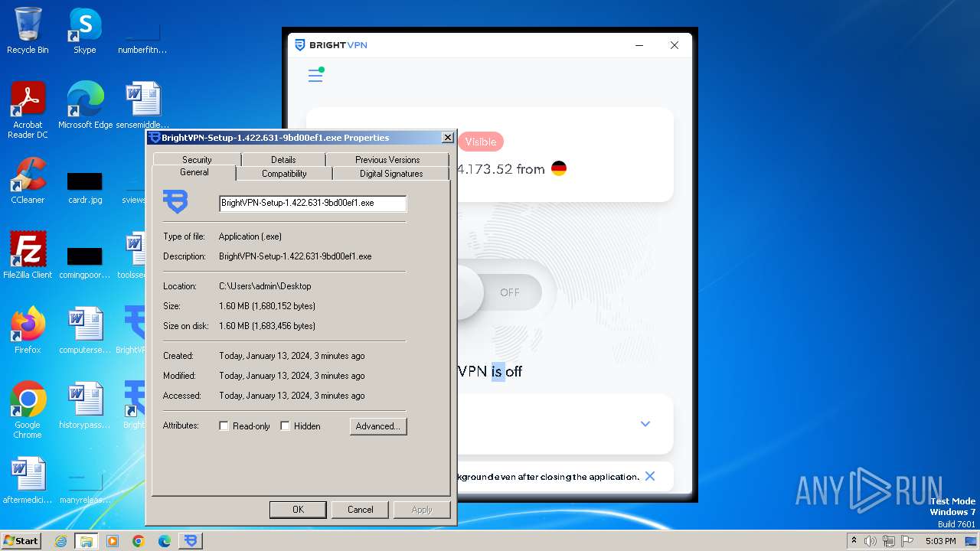Launch Skype from the desktop
The width and height of the screenshot is (980, 551).
(x=84, y=31)
